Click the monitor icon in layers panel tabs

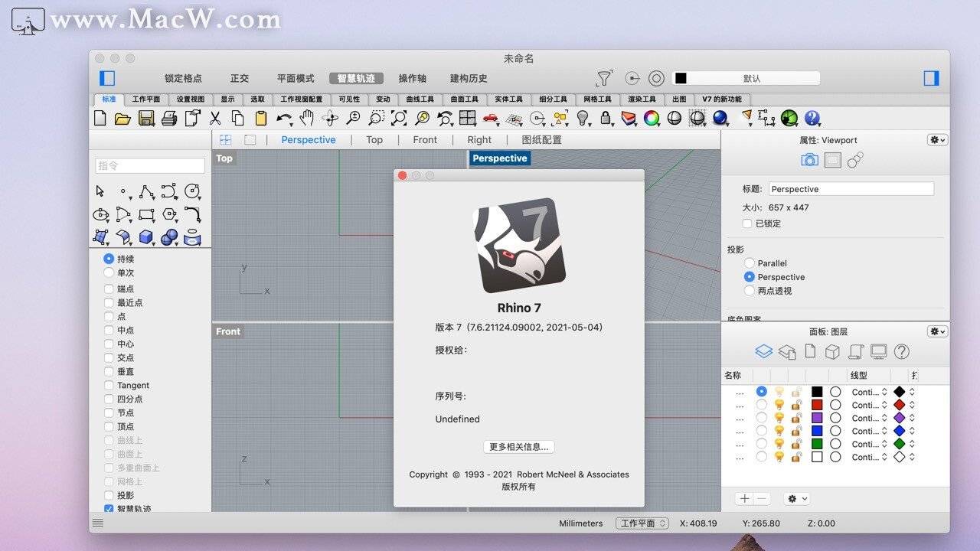click(x=878, y=351)
